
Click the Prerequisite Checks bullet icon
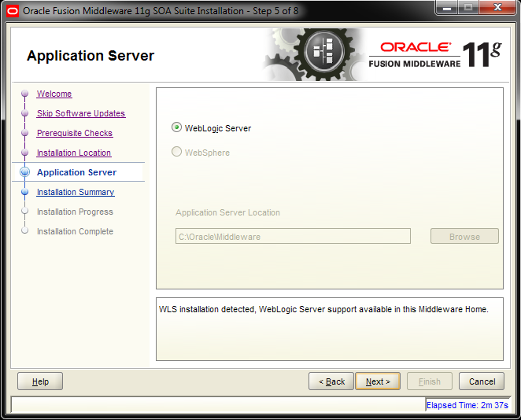pyautogui.click(x=24, y=133)
